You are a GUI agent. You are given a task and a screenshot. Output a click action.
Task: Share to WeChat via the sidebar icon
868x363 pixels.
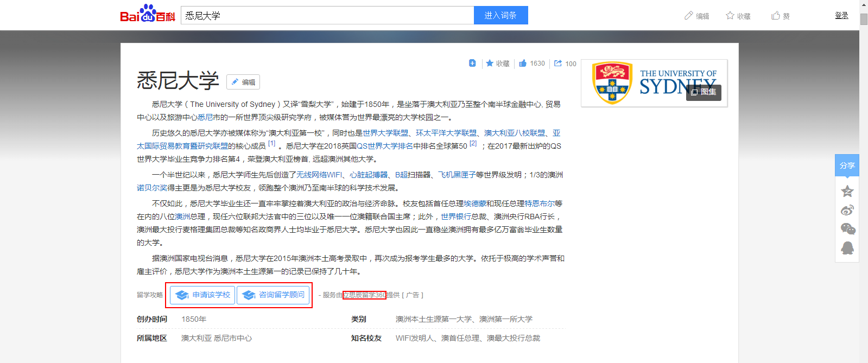[x=847, y=229]
